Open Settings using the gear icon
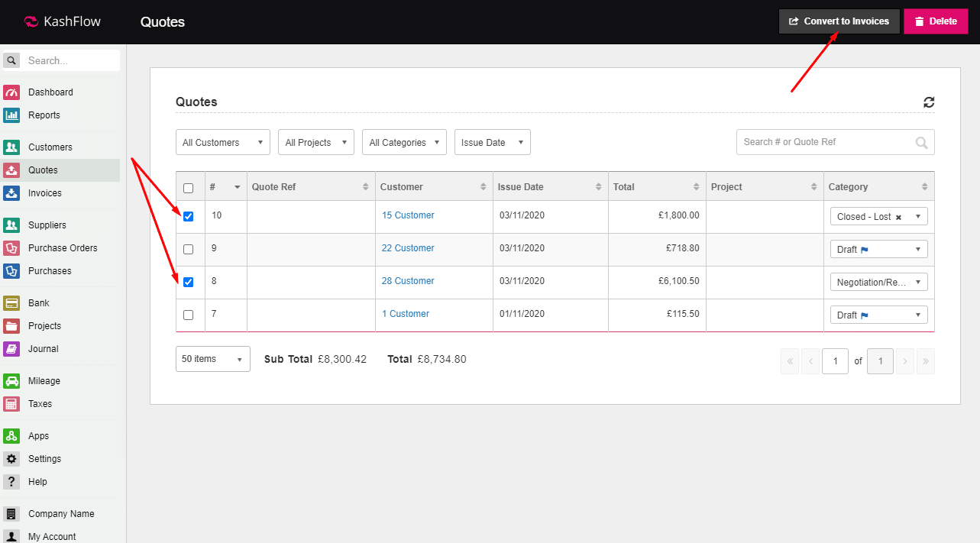The width and height of the screenshot is (980, 543). click(11, 459)
